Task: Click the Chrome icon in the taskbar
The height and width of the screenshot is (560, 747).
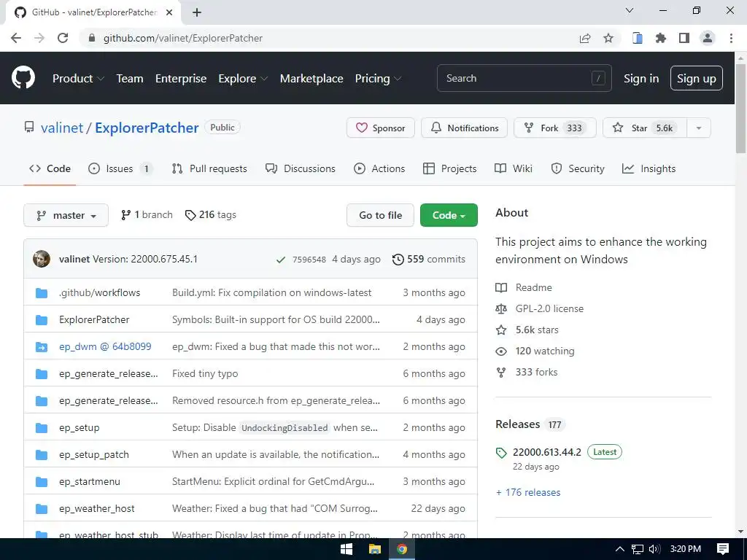Action: [x=402, y=549]
